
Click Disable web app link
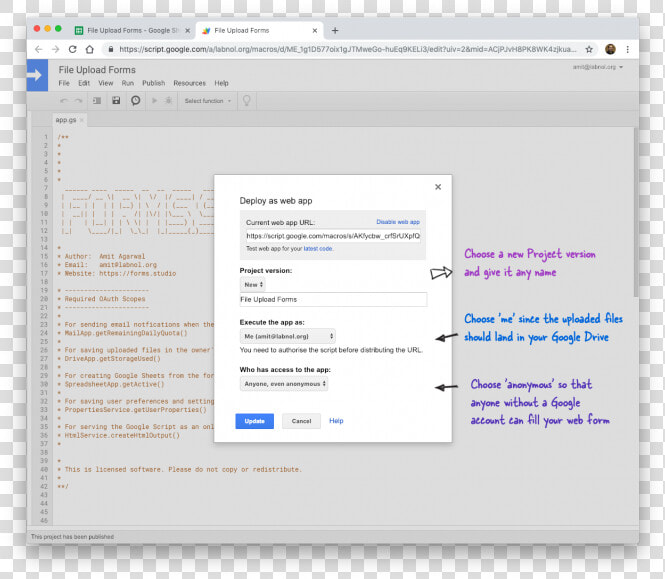coord(398,222)
